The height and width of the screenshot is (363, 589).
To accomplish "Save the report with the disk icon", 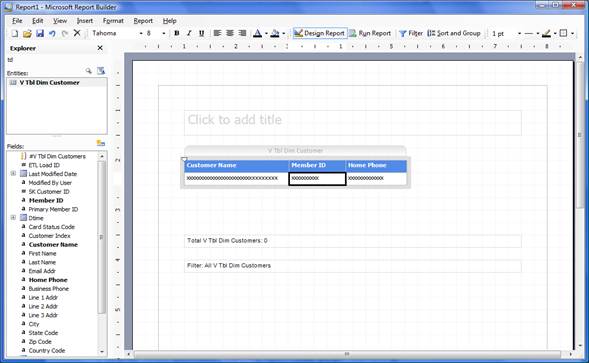I will pos(40,33).
